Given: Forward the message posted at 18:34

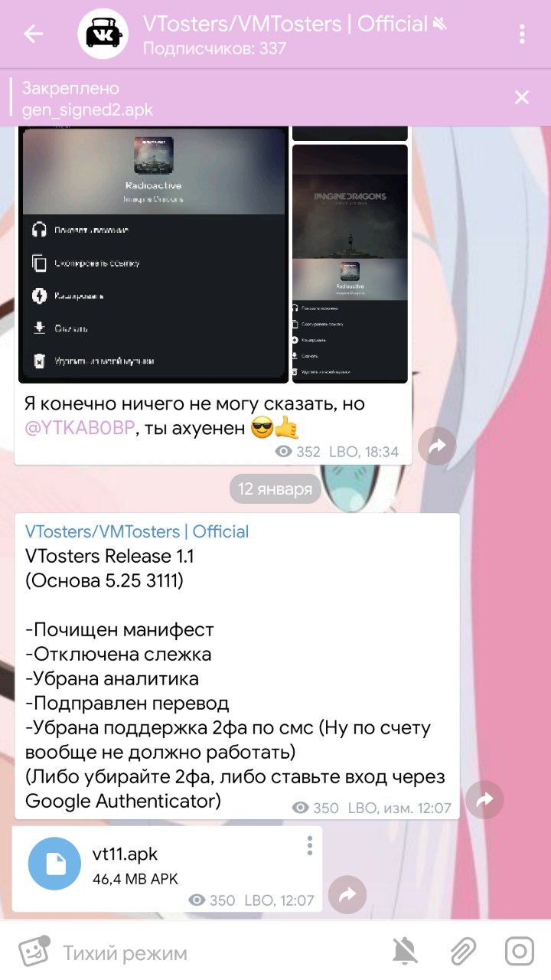Looking at the screenshot, I should tap(437, 446).
